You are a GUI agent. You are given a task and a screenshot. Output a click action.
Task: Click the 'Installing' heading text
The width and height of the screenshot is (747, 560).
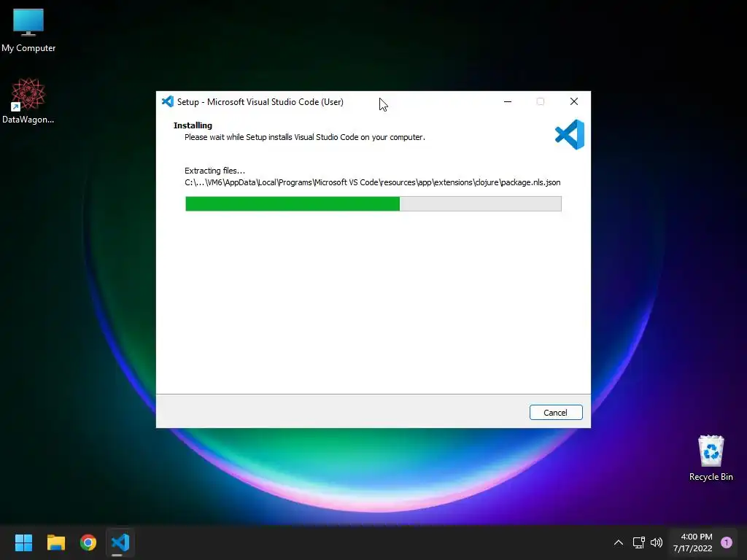[193, 125]
